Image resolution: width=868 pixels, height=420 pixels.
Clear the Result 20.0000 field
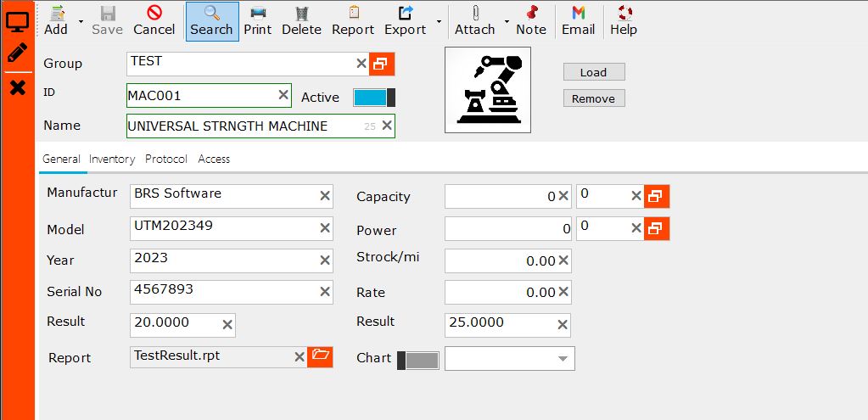(227, 325)
